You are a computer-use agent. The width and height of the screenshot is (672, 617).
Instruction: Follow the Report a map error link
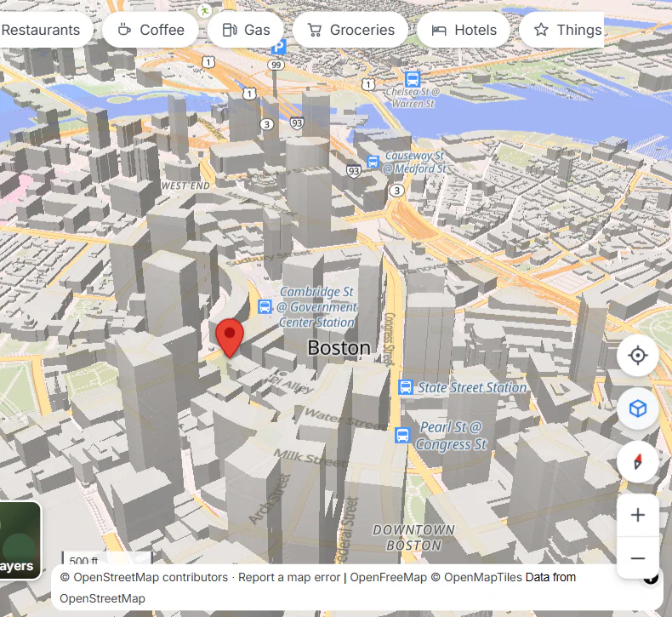(x=289, y=577)
